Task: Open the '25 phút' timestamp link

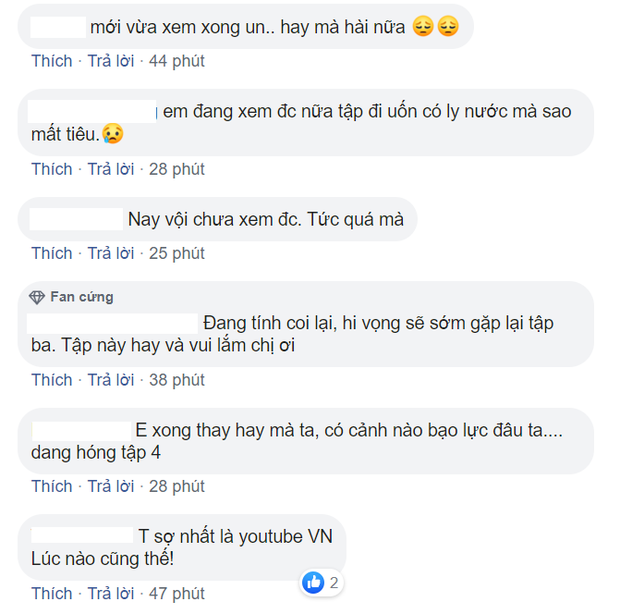Action: (176, 253)
